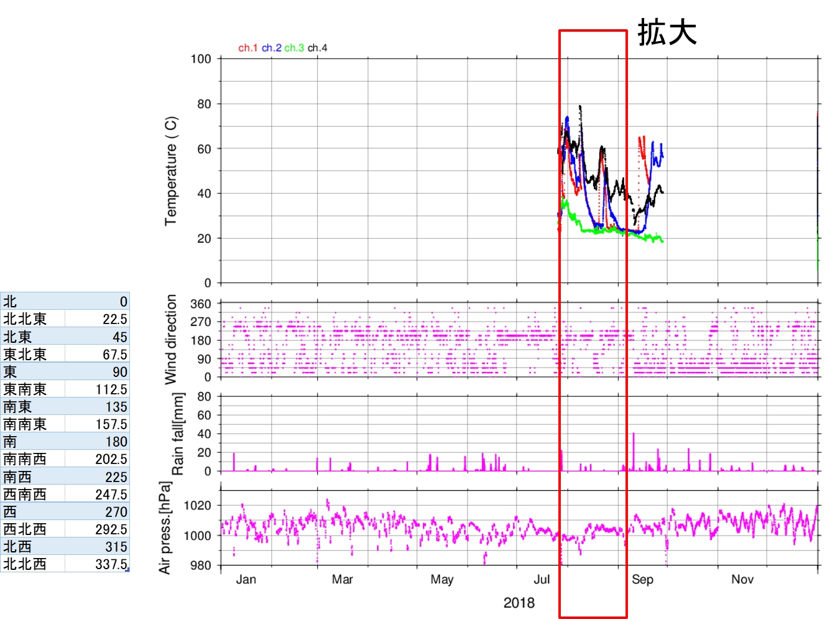Select the Rain fall[mm] axis label
The width and height of the screenshot is (840, 619).
(x=178, y=434)
